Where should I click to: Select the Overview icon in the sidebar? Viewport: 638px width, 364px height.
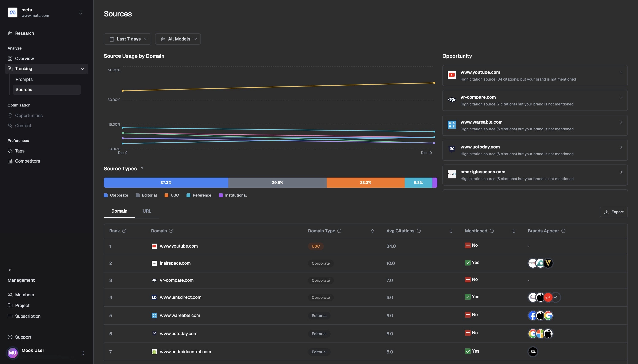tap(10, 58)
